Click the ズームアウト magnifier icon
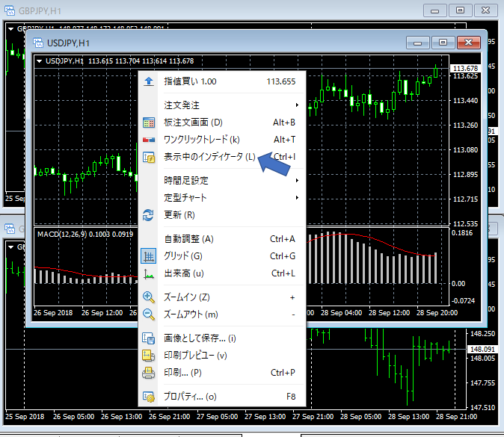 coord(148,314)
